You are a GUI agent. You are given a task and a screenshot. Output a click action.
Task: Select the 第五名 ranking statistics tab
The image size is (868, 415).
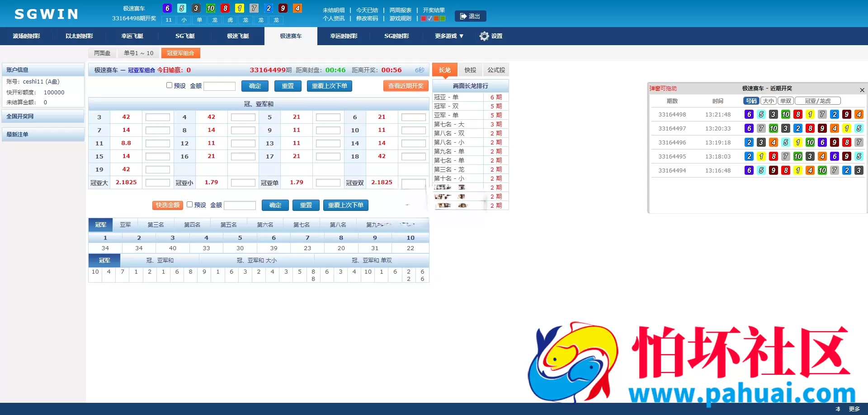(228, 224)
